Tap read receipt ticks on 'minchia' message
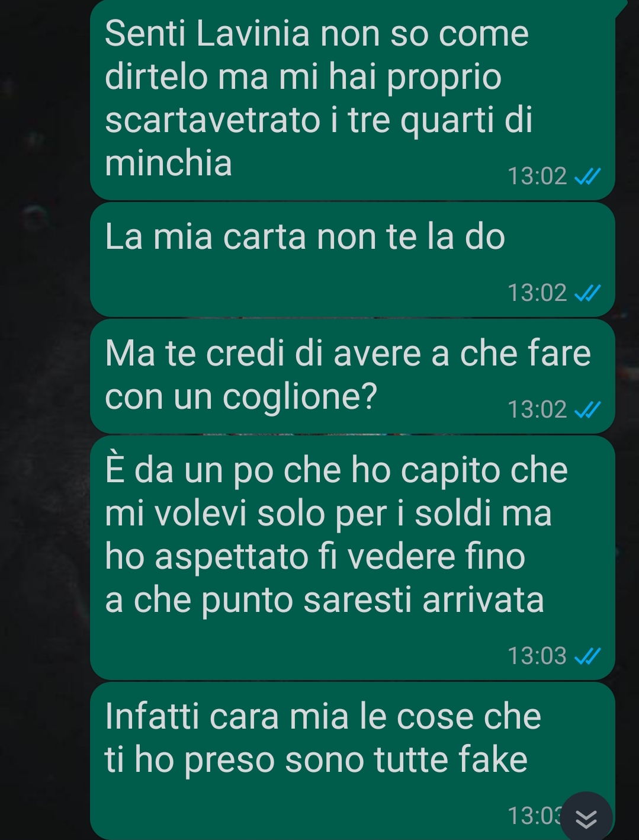This screenshot has width=639, height=840. (x=589, y=177)
